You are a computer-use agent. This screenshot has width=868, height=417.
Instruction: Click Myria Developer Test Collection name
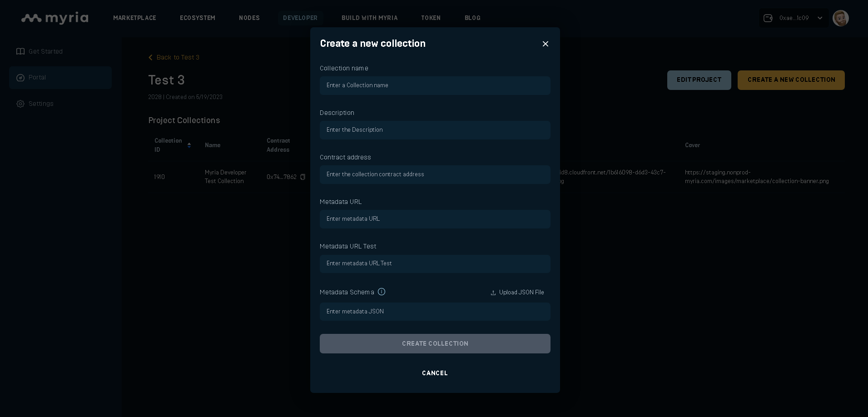point(226,177)
